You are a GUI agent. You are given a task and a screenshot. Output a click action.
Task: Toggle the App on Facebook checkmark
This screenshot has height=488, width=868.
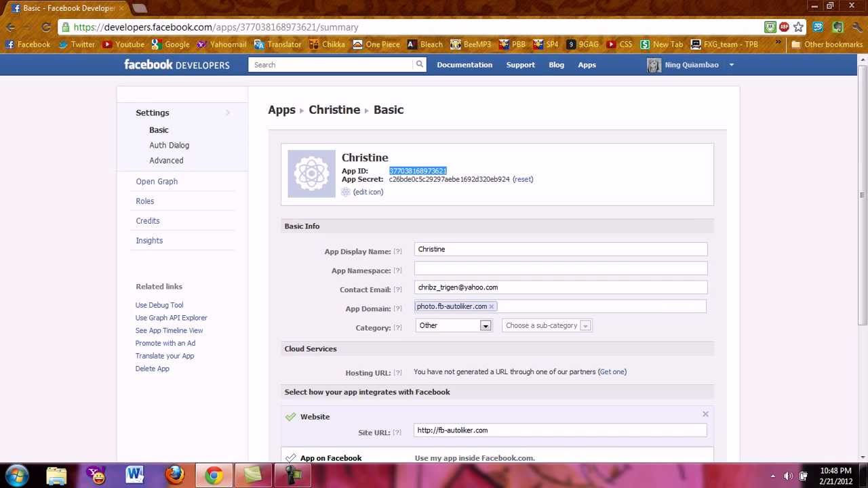291,458
